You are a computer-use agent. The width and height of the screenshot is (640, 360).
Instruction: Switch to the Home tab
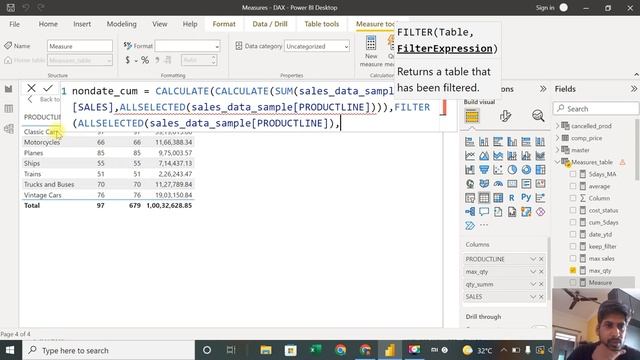click(x=48, y=24)
